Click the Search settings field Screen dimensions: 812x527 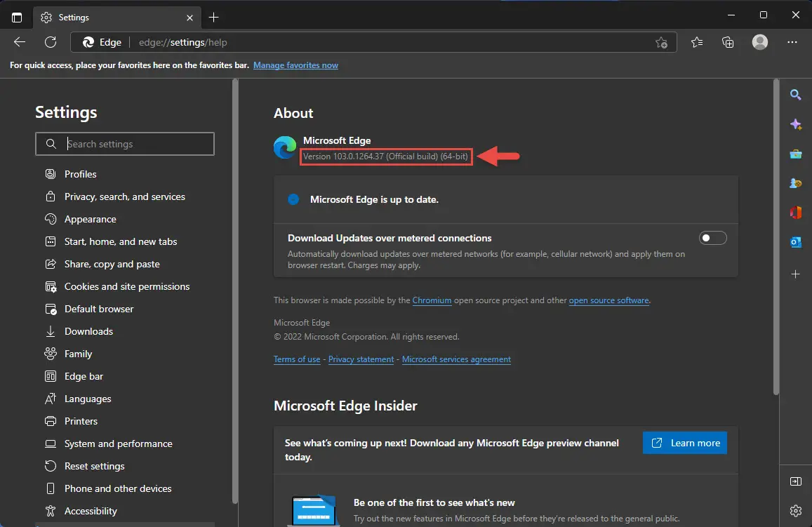click(125, 144)
